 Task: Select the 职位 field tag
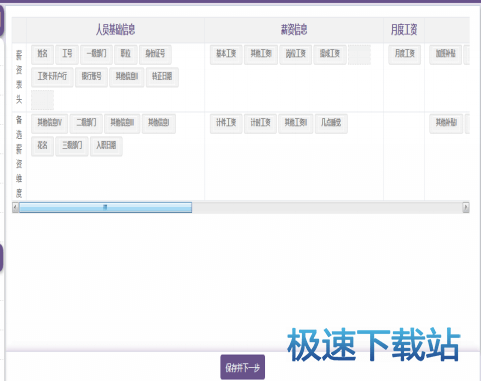126,55
